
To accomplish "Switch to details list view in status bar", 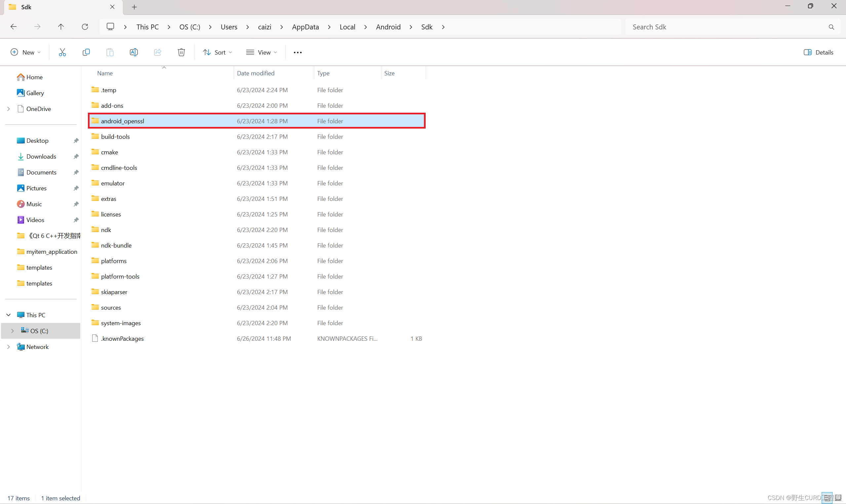I will [x=827, y=498].
